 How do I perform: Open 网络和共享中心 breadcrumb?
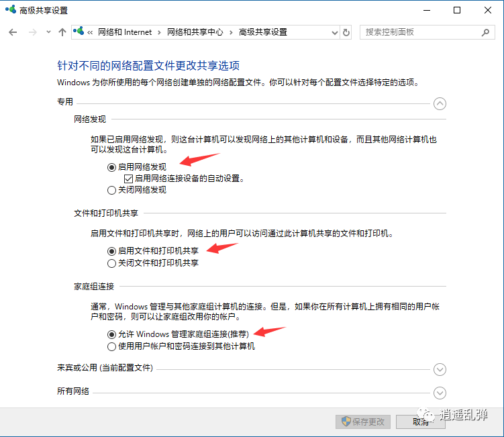(x=195, y=32)
